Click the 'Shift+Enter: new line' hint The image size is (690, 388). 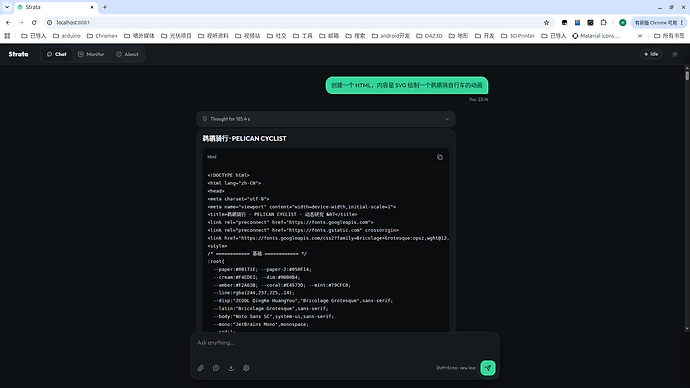point(455,368)
